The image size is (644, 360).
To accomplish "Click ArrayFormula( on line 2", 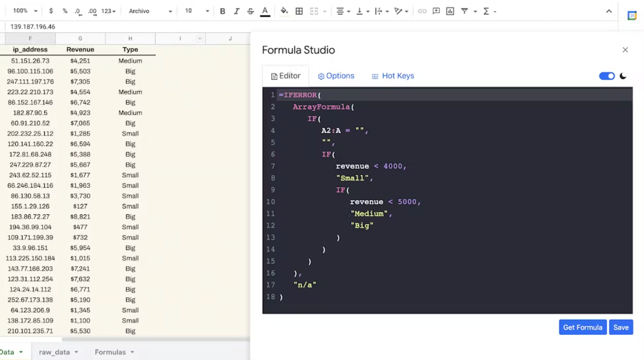I will coord(323,107).
